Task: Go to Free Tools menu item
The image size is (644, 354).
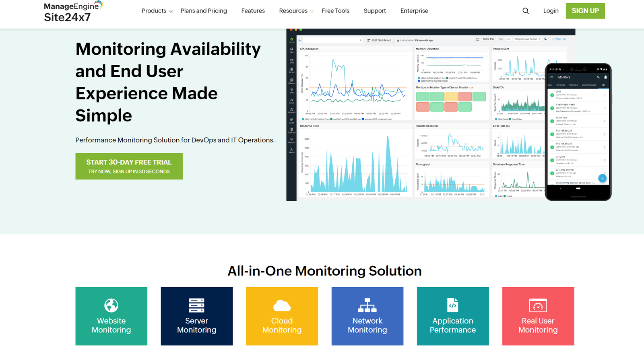Action: tap(335, 11)
